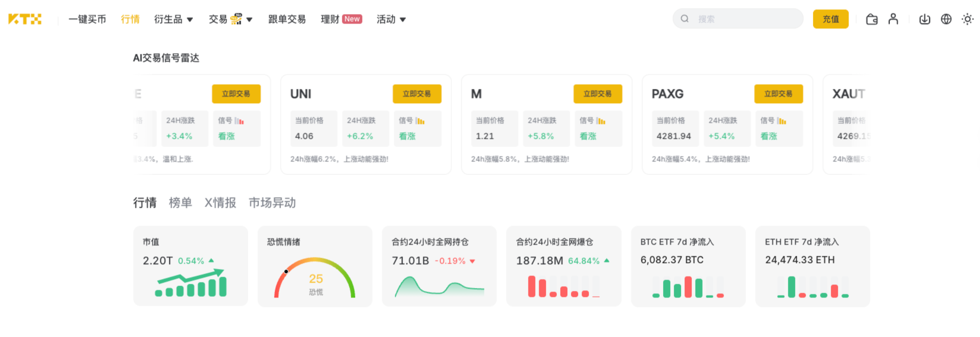The width and height of the screenshot is (980, 337).
Task: Open the 跟单交易 menu item
Action: point(287,19)
